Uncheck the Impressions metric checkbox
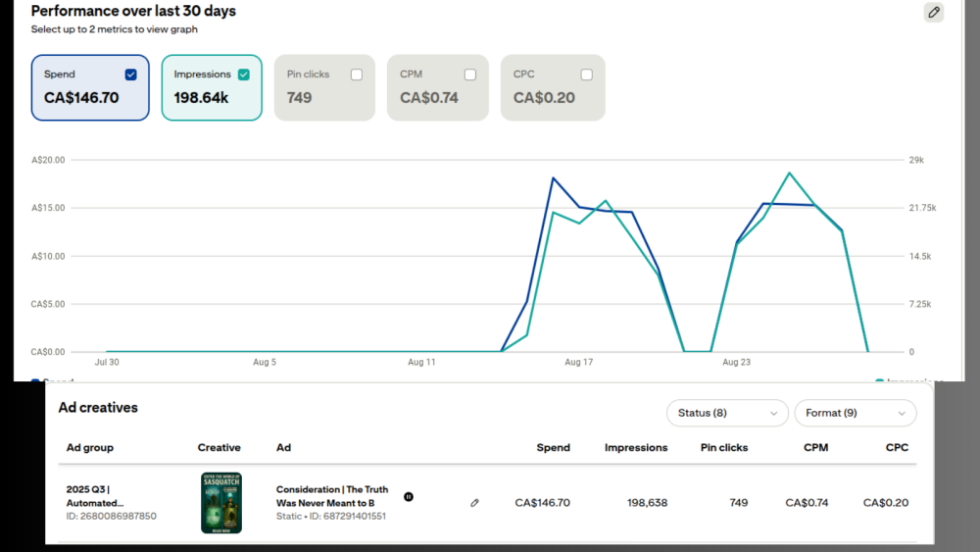This screenshot has width=980, height=552. click(x=244, y=75)
